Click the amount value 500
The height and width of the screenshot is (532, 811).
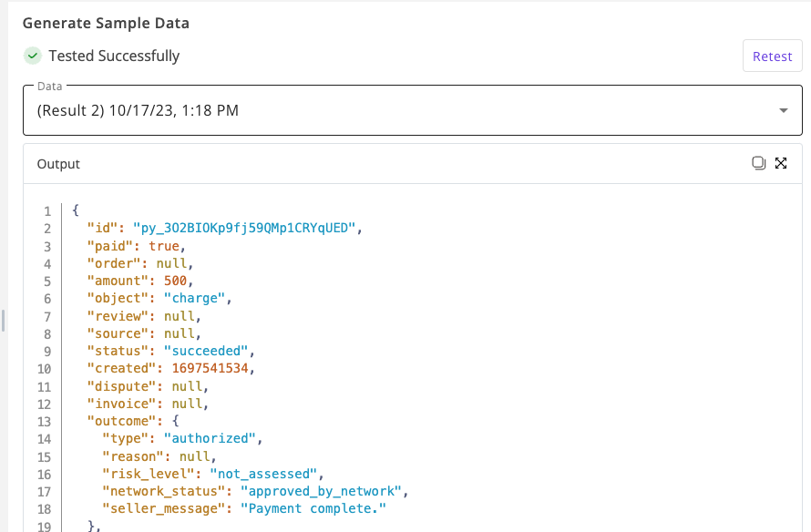tap(175, 281)
